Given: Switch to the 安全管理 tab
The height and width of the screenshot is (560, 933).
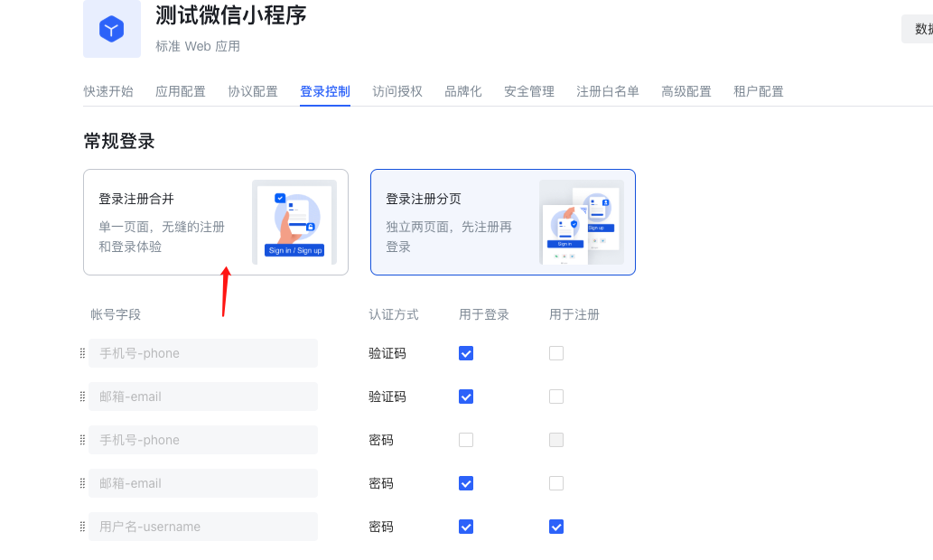Looking at the screenshot, I should pyautogui.click(x=529, y=91).
